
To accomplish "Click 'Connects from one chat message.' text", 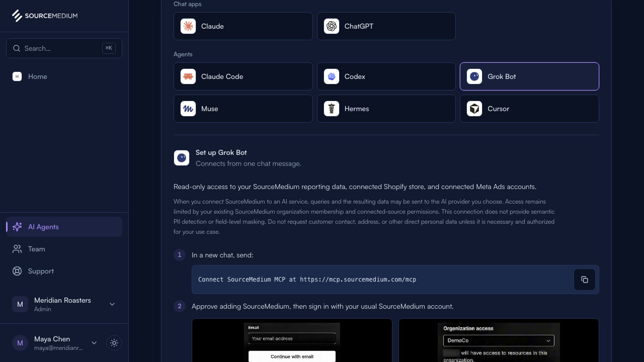I will pos(249,163).
